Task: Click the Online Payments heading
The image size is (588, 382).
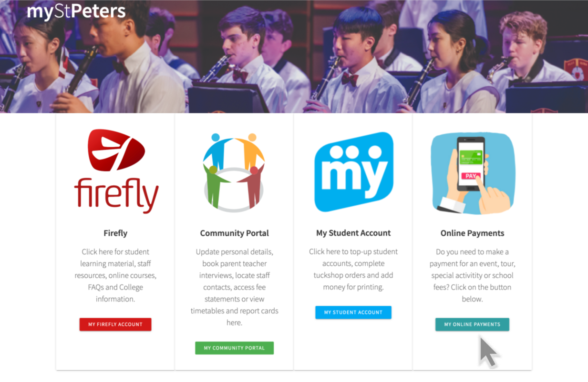Action: point(472,233)
